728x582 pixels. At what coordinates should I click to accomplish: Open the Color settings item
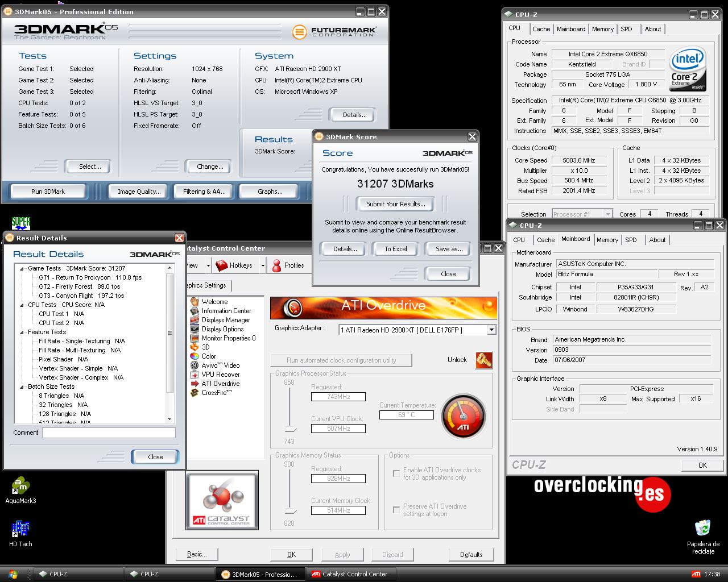coord(209,356)
